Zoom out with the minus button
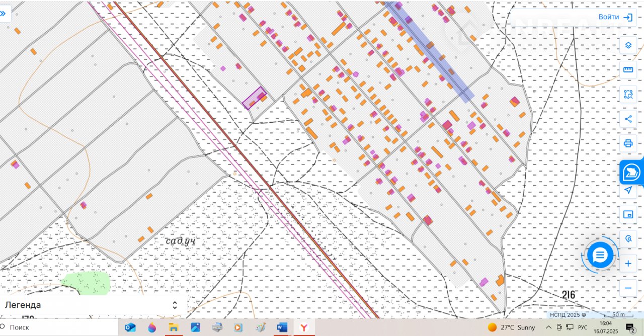 click(628, 288)
